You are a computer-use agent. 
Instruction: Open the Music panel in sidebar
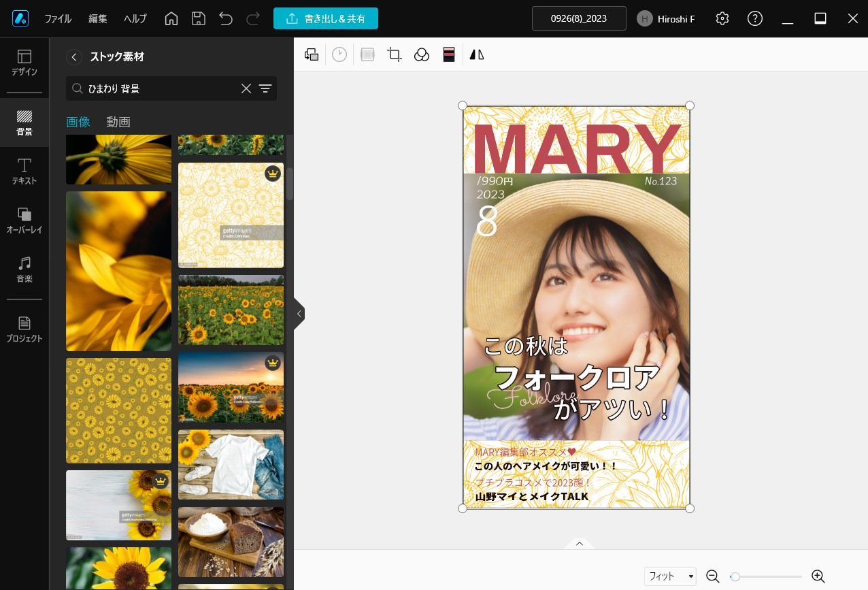(x=24, y=269)
